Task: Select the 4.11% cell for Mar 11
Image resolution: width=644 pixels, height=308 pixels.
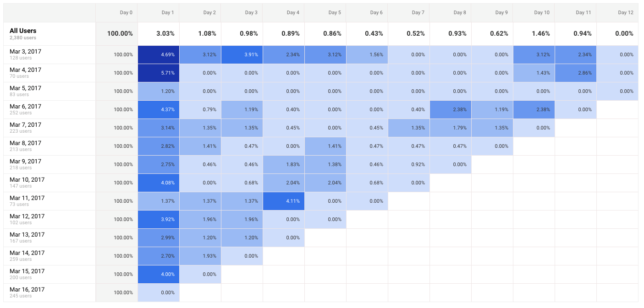Action: (284, 201)
